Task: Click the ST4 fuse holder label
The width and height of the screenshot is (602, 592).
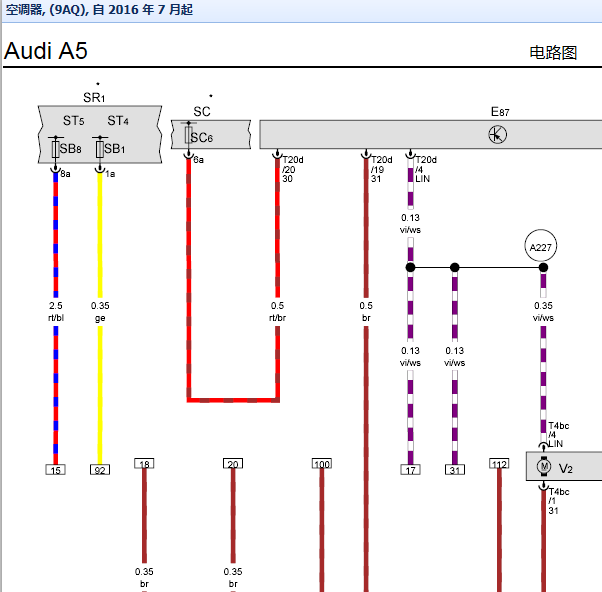Action: 118,121
